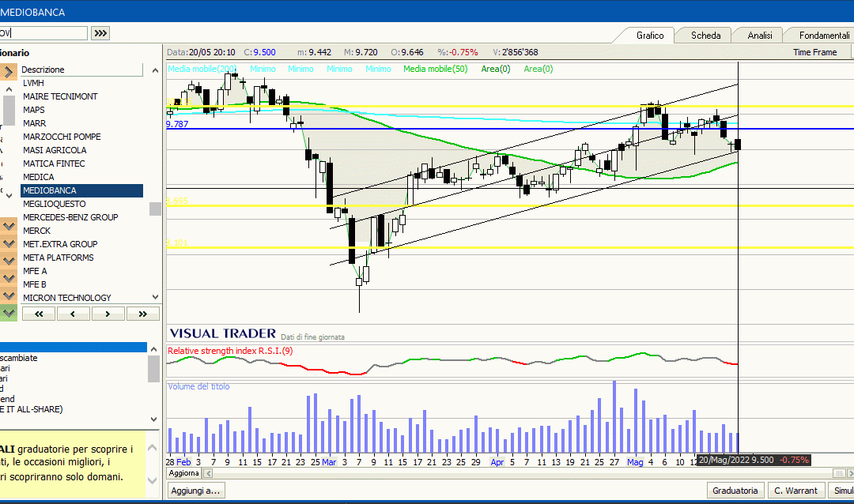Select META PLATFORMS in the list
Image resolution: width=854 pixels, height=504 pixels.
click(x=81, y=258)
